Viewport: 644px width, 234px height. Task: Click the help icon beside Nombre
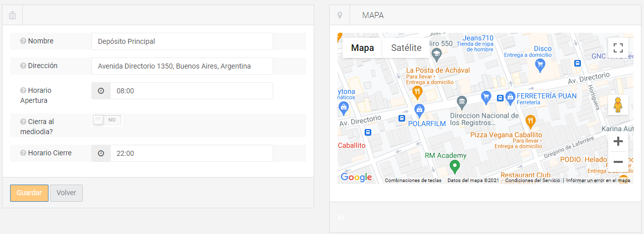click(23, 41)
